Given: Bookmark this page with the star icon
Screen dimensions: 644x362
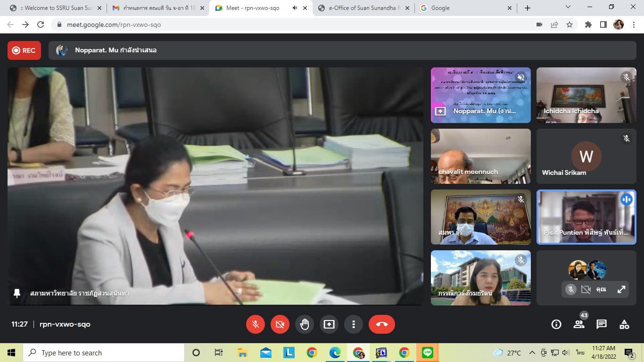Looking at the screenshot, I should point(570,25).
